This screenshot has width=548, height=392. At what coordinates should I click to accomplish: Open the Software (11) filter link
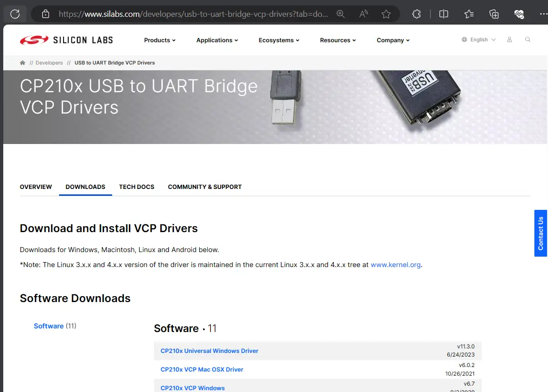(x=49, y=326)
